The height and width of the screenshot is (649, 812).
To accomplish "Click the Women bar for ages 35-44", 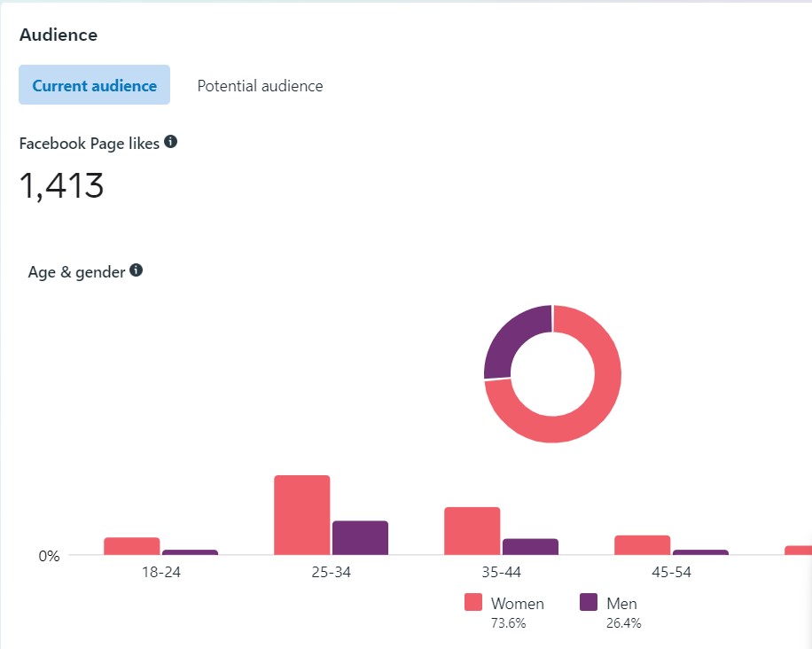I will coord(472,531).
